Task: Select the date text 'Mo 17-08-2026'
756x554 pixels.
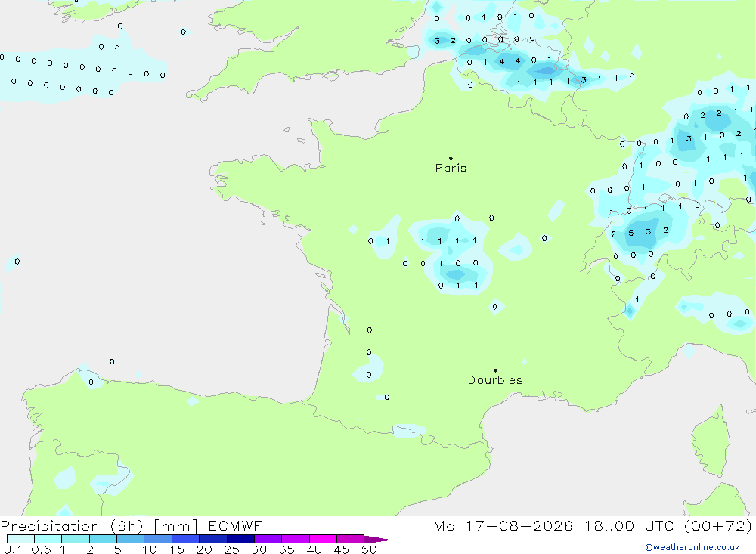Action: pos(503,526)
